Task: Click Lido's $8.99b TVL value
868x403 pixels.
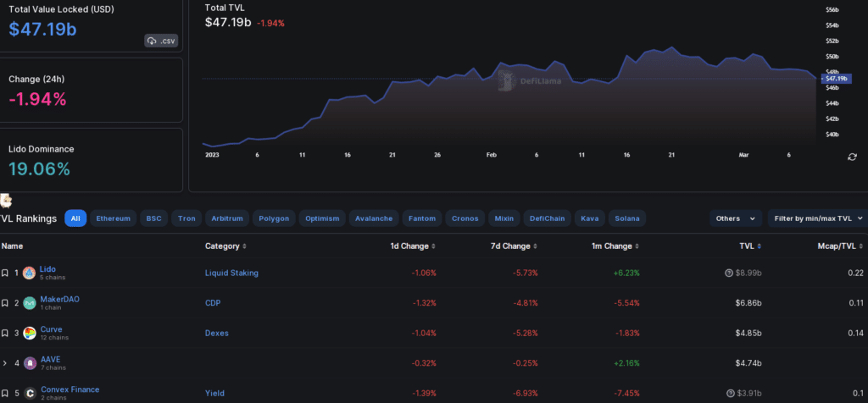Action: click(x=748, y=273)
